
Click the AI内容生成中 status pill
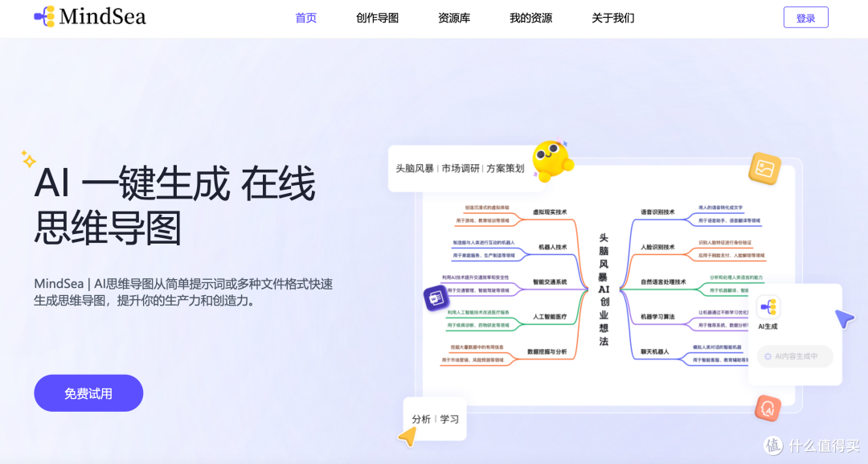[x=795, y=356]
